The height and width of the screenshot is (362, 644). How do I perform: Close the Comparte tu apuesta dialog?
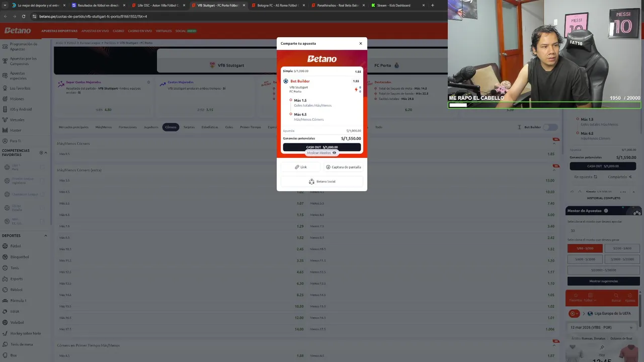click(360, 44)
